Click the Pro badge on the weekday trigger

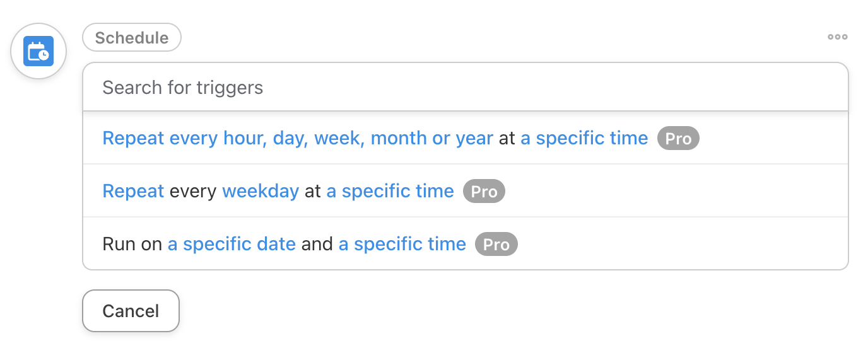pyautogui.click(x=484, y=192)
